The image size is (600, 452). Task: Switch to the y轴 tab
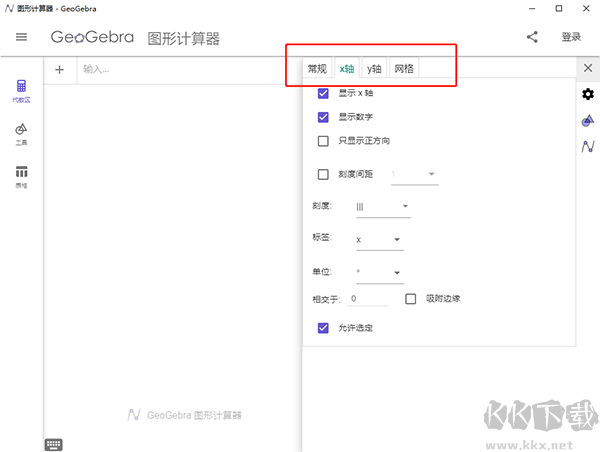click(x=374, y=69)
